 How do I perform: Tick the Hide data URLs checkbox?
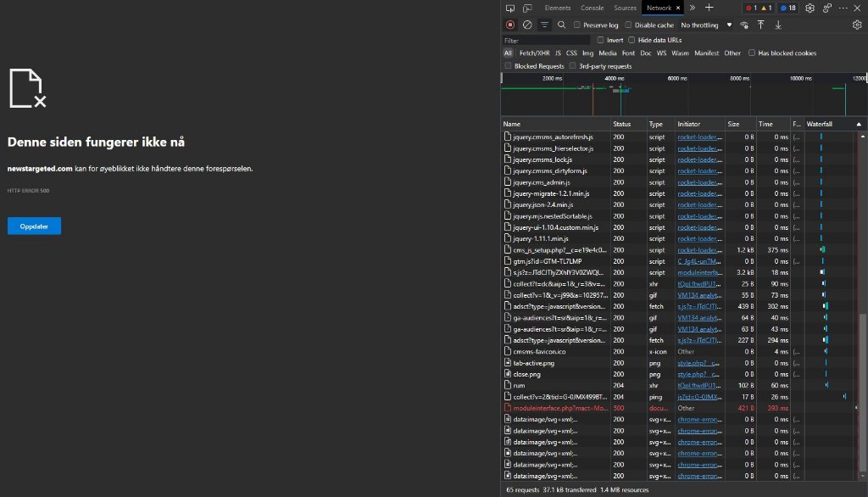pos(632,40)
